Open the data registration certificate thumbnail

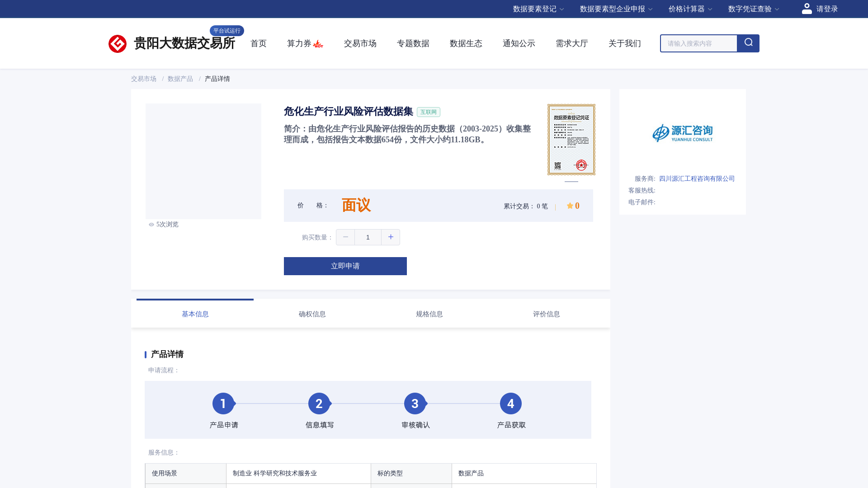(x=571, y=140)
